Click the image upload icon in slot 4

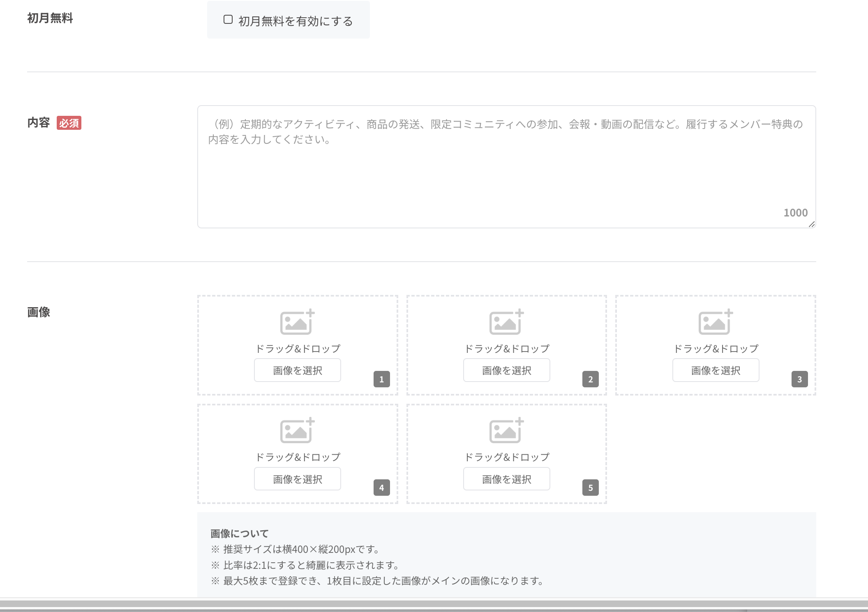(297, 431)
